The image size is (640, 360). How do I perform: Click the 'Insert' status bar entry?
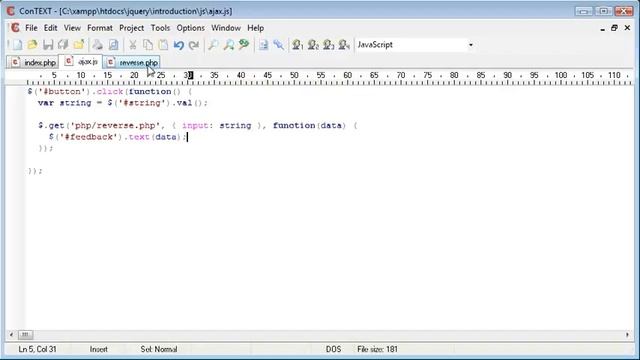(x=98, y=349)
